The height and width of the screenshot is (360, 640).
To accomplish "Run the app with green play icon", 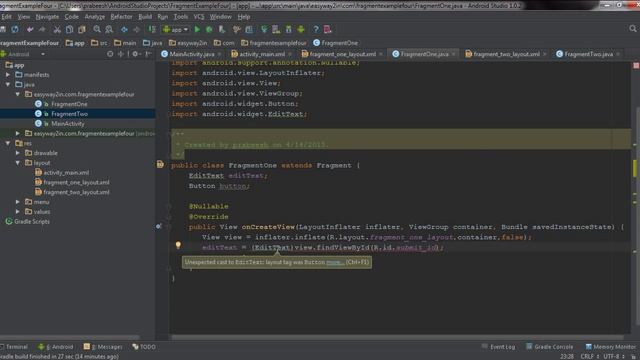I will point(197,29).
